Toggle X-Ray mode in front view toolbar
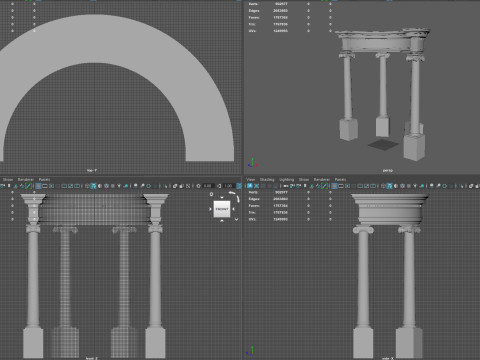 pyautogui.click(x=175, y=186)
